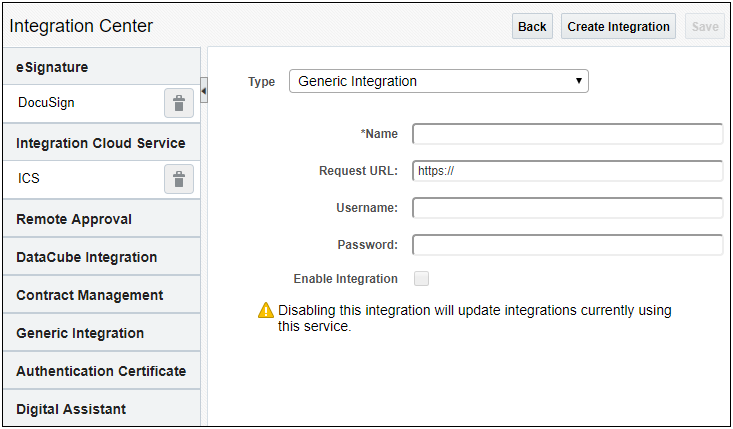
Task: Click the Save button
Action: (705, 27)
